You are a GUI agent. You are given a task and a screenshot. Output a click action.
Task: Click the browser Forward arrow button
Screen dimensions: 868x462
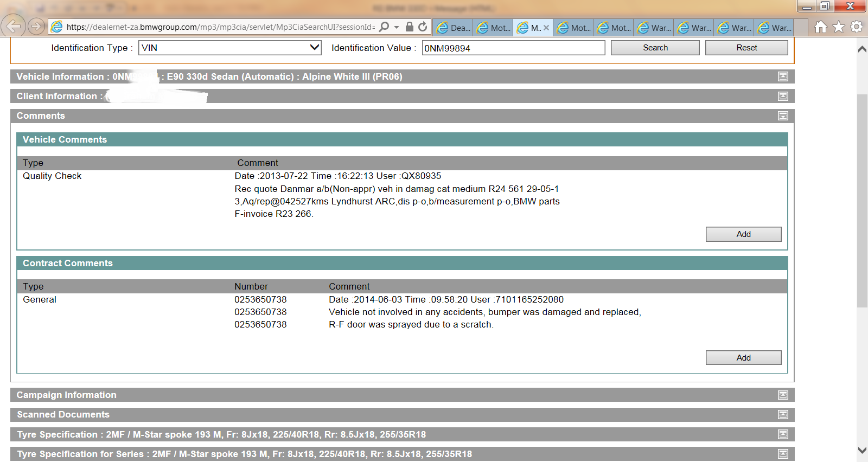coord(36,26)
